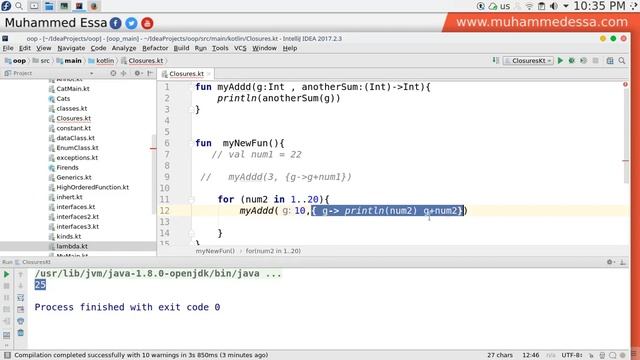
Task: Click scroll from source target icon
Action: tap(113, 73)
